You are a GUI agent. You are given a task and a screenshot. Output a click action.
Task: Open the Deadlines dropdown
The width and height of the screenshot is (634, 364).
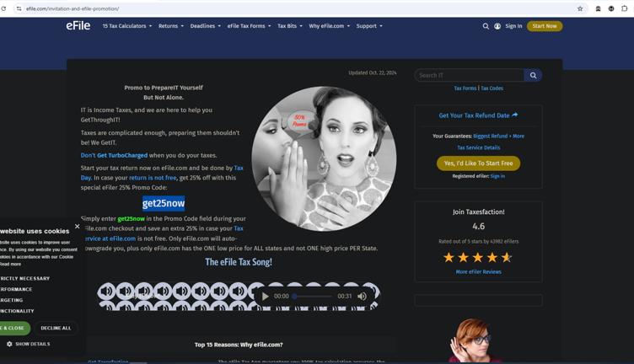pyautogui.click(x=206, y=26)
